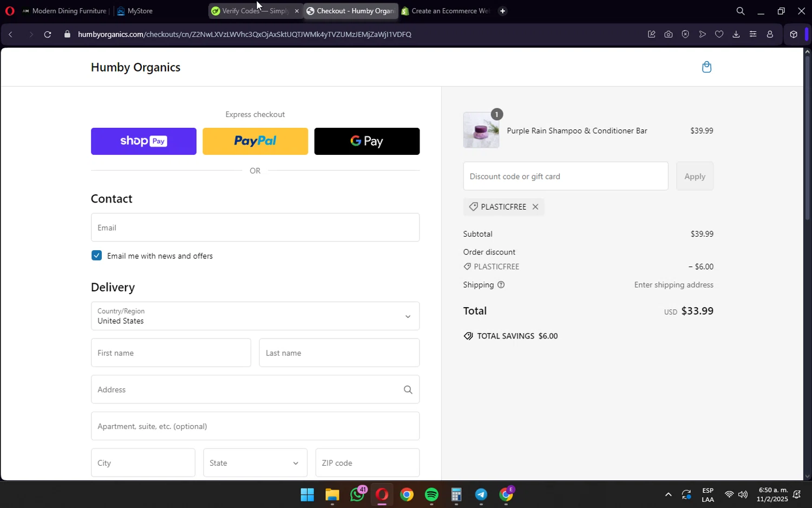
Task: Open the shopping bag cart icon
Action: click(x=706, y=67)
